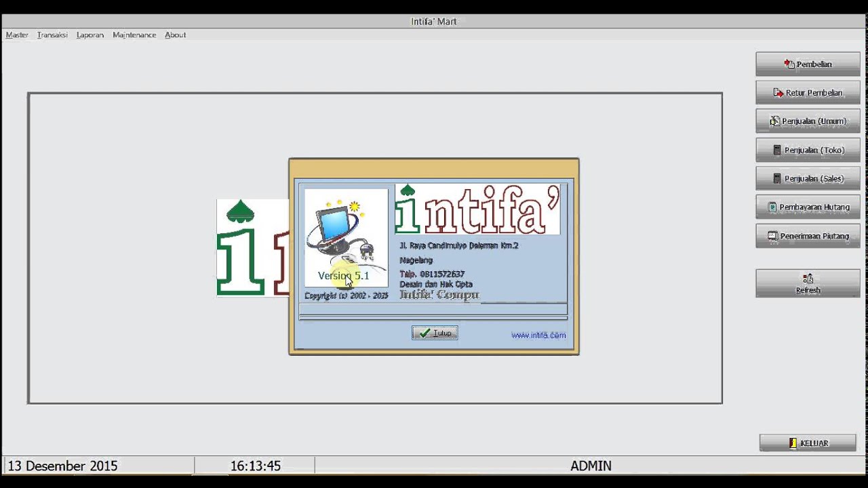Click the Copyright (c) 2002 - 2015 text
Viewport: 868px width, 488px height.
347,296
